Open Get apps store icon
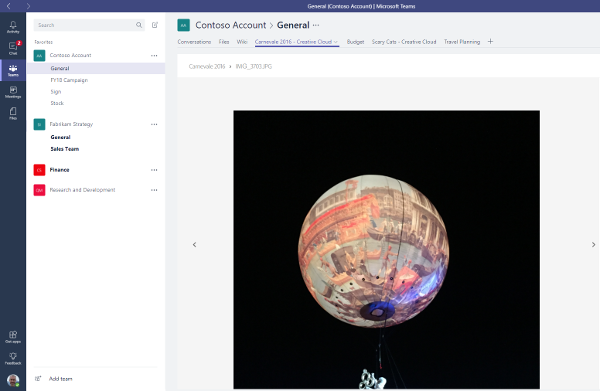The height and width of the screenshot is (391, 600). 13,337
